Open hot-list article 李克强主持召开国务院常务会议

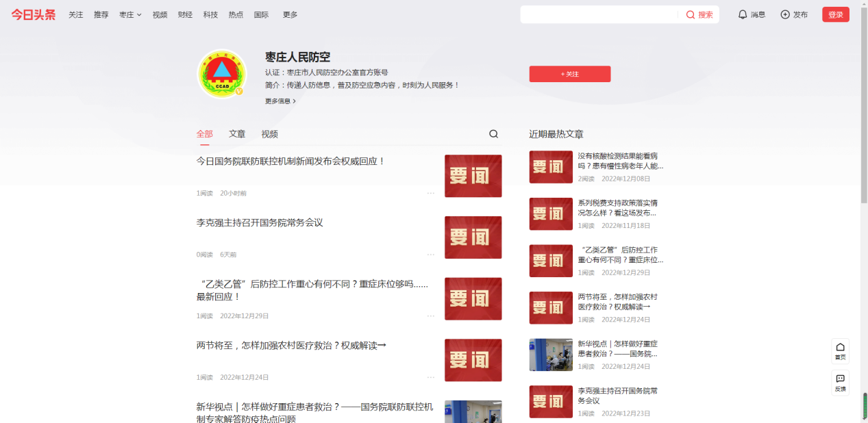[x=618, y=396]
